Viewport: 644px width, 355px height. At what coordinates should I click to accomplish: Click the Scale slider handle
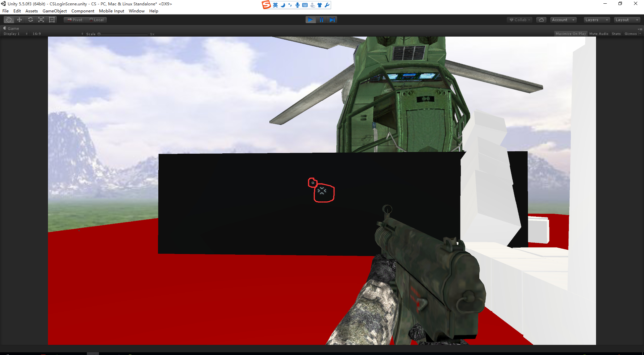click(x=99, y=34)
